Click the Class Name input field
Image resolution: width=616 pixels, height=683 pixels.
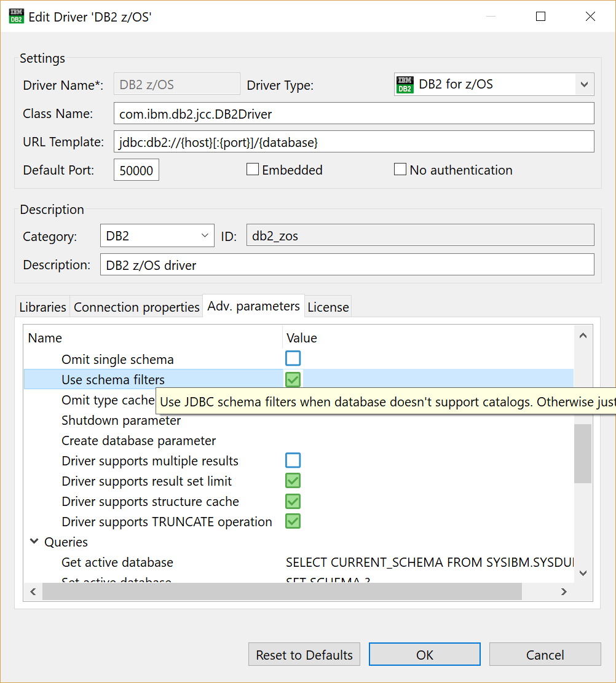coord(353,113)
